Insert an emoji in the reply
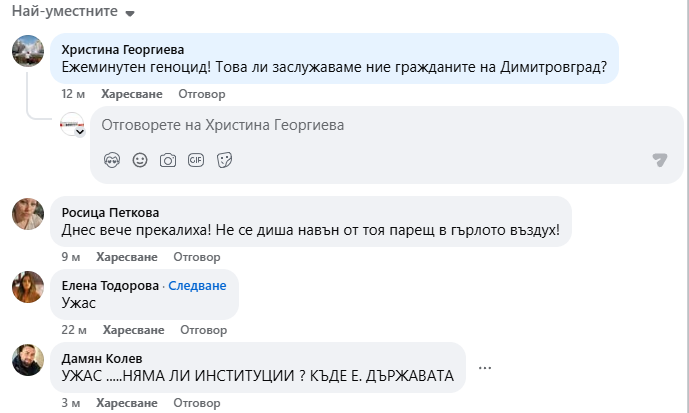689x413 pixels. pyautogui.click(x=140, y=160)
